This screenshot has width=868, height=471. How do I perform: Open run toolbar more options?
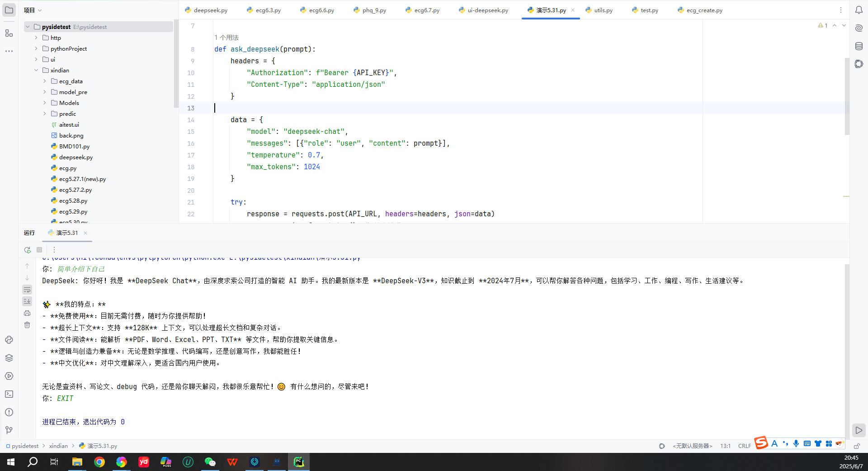click(54, 250)
